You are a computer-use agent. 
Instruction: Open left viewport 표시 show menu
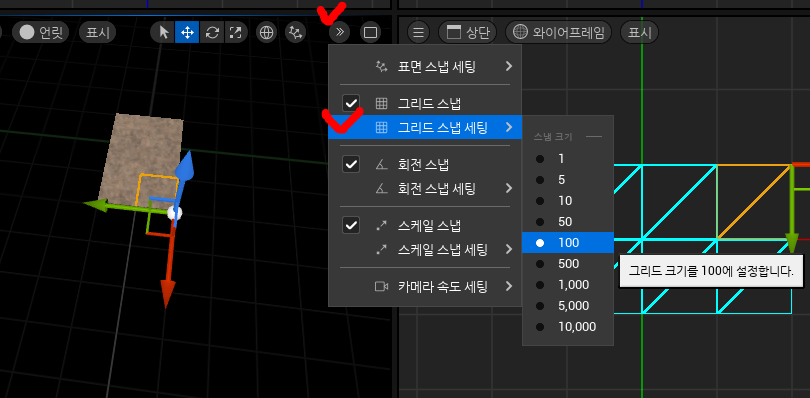point(98,33)
